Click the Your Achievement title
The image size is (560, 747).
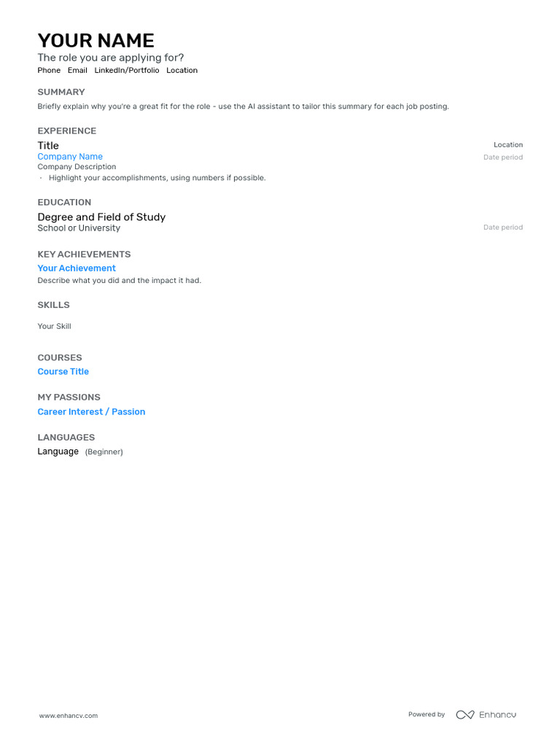coord(77,268)
